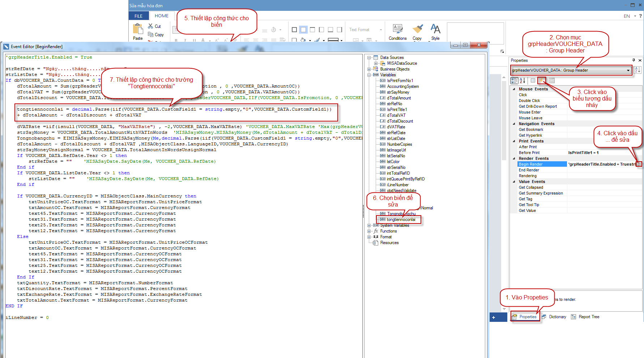Sort properties alphabetically in the Properties toolbar

[523, 81]
